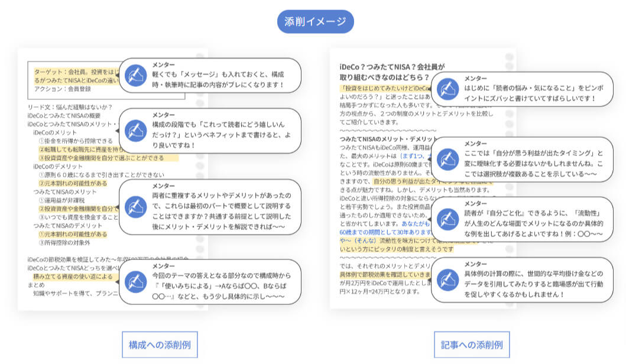Click highlighted text いという方にピッタリの制度と言えそうです
The height and width of the screenshot is (364, 626).
pyautogui.click(x=397, y=249)
